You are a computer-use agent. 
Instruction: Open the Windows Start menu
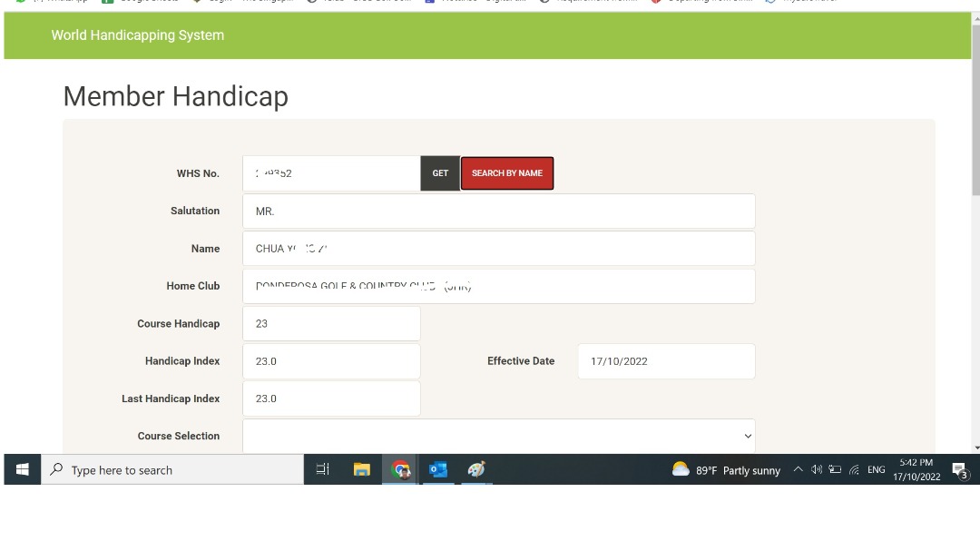[23, 469]
